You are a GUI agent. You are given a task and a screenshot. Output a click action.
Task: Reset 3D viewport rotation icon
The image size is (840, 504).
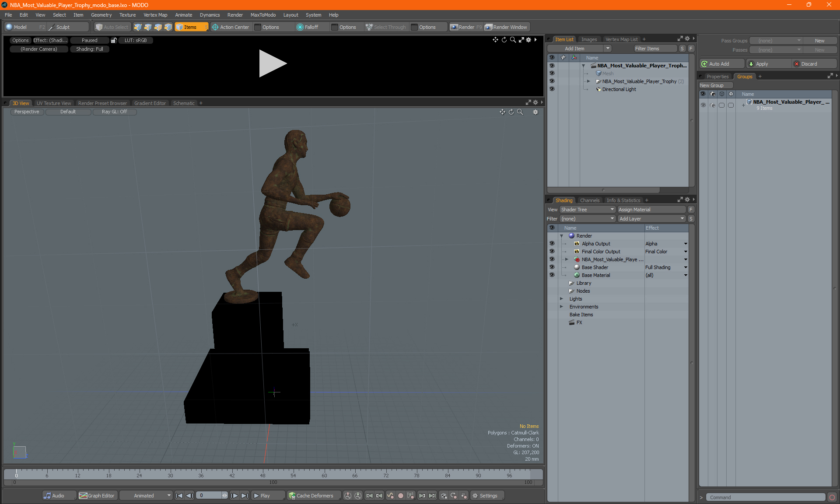(511, 112)
